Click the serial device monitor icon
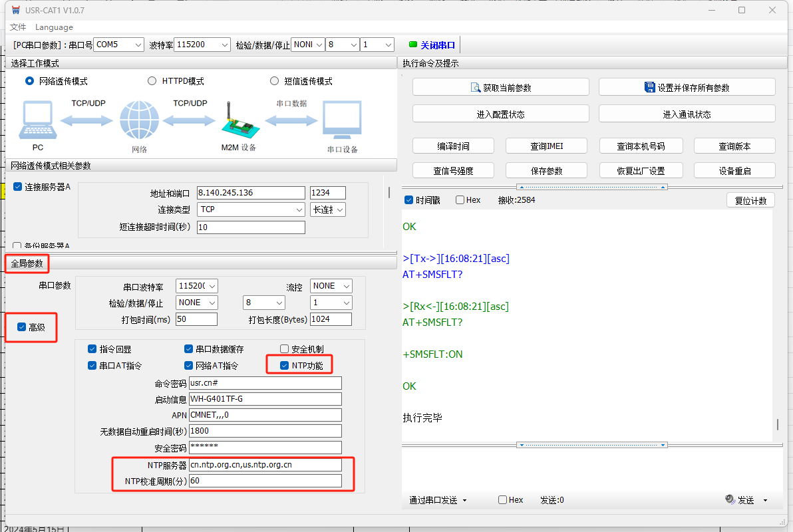 pos(342,120)
